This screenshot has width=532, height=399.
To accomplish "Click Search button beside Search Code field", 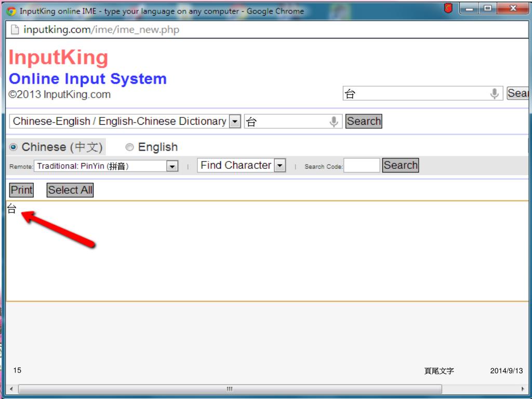I will click(x=400, y=166).
